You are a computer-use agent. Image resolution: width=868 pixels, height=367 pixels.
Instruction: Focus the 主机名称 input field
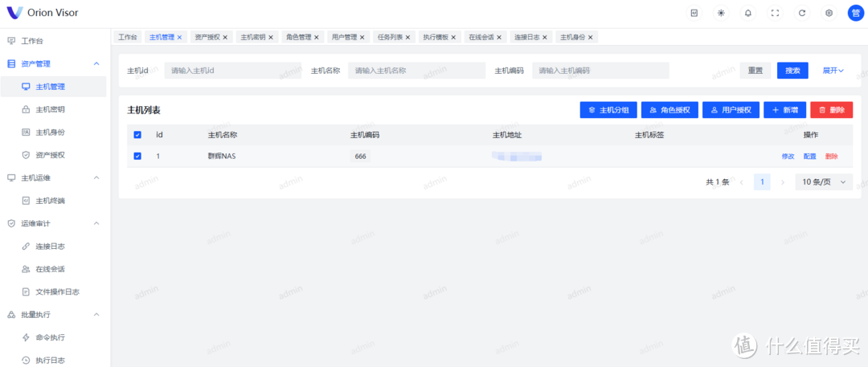point(416,71)
